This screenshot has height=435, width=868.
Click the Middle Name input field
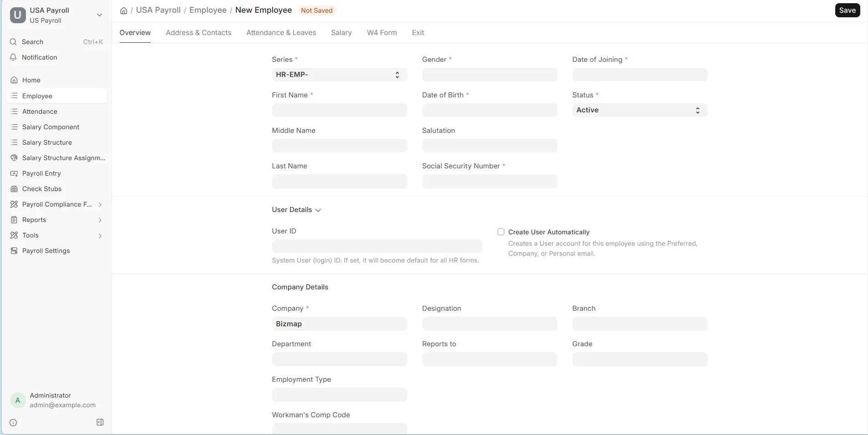point(340,146)
